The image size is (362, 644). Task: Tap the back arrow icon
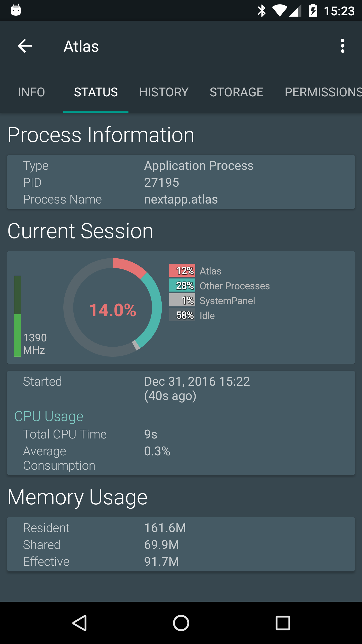[x=25, y=46]
